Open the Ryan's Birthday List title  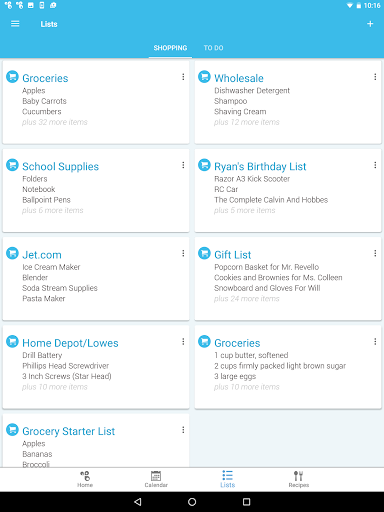coord(260,166)
